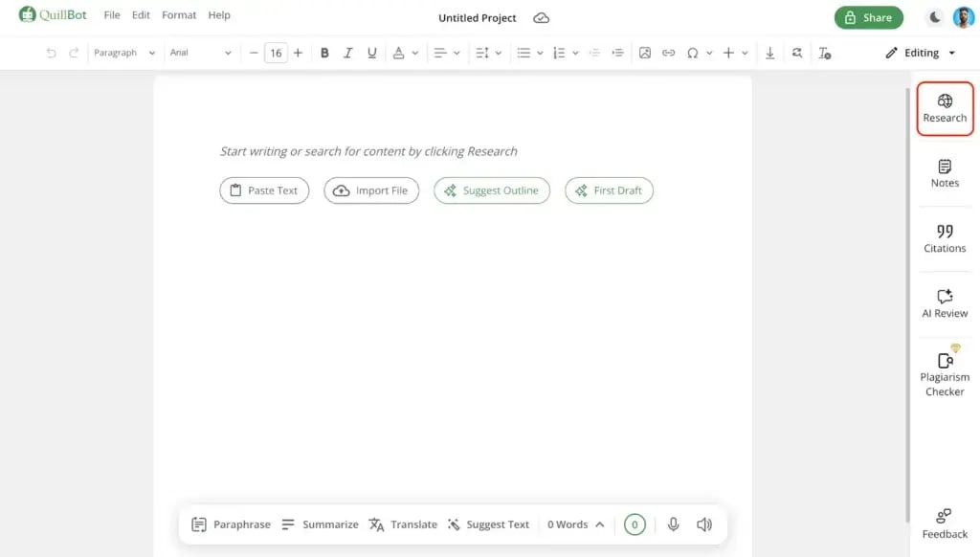This screenshot has width=980, height=557.
Task: Toggle bold formatting
Action: [x=324, y=53]
